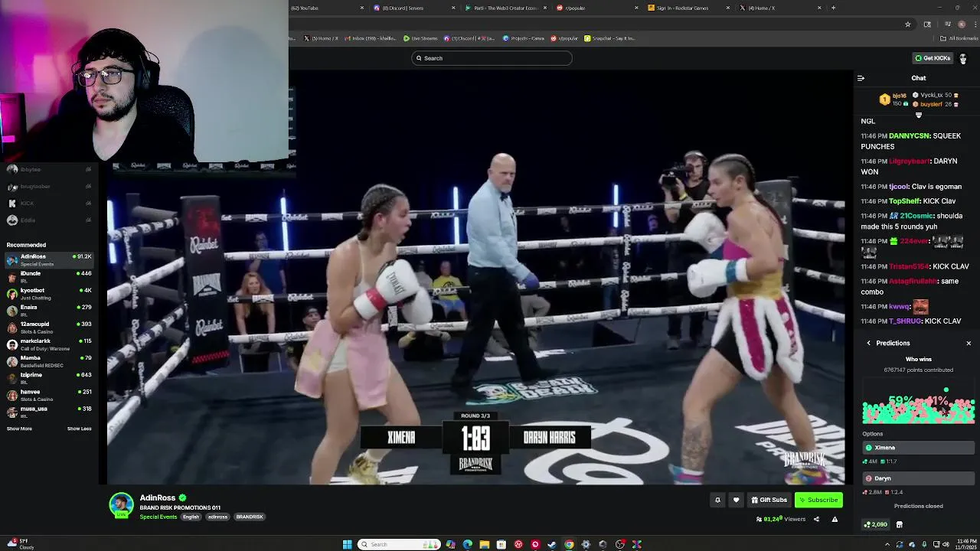Click the BRANDRISK stream tag

point(250,517)
